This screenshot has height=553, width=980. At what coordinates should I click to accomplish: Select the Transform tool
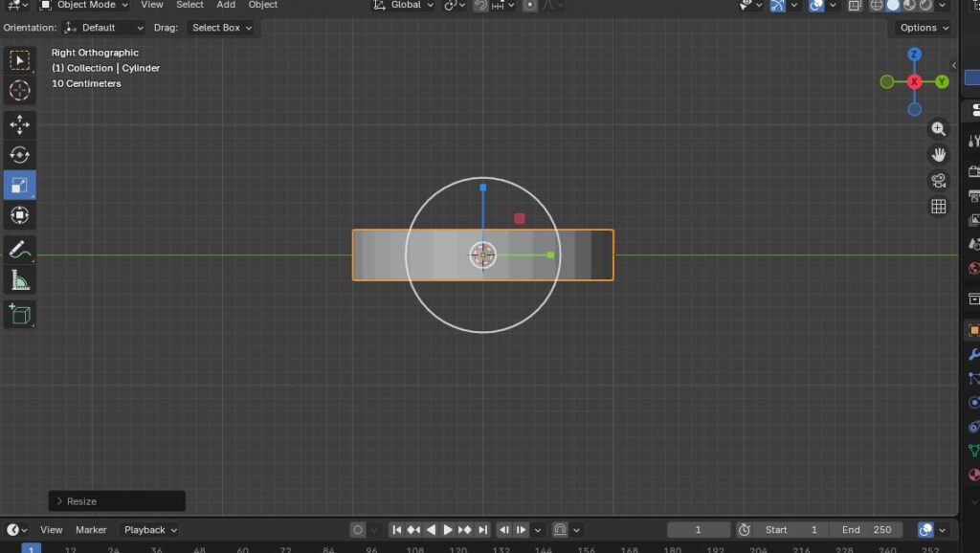19,215
